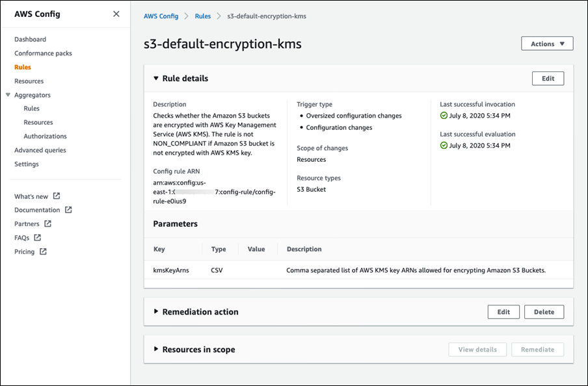The width and height of the screenshot is (588, 386).
Task: Close the AWS Config side panel
Action: click(116, 14)
